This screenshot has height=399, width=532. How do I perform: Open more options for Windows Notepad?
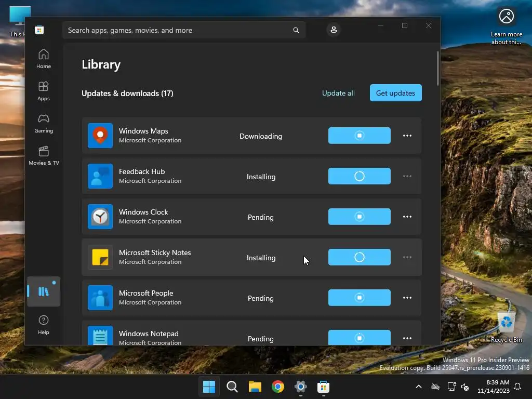(407, 338)
